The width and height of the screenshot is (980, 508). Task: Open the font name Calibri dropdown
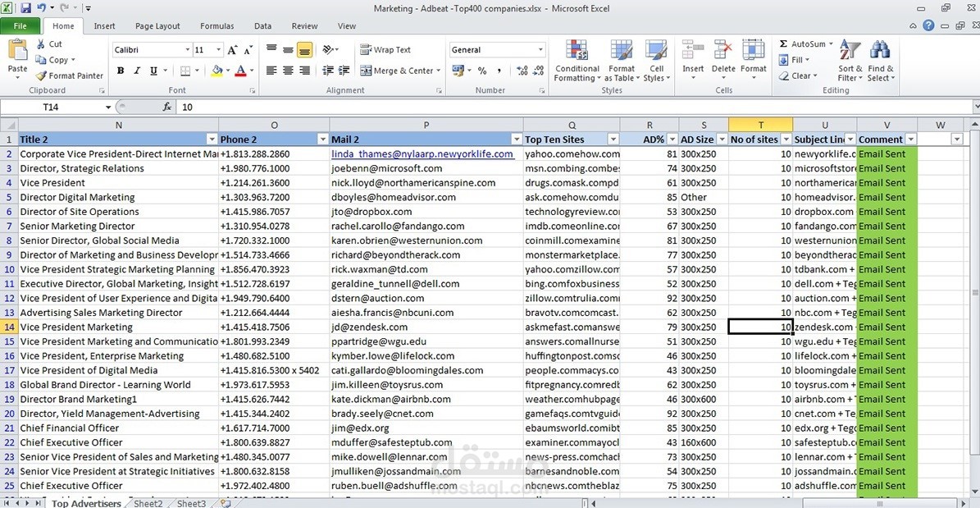tap(187, 49)
